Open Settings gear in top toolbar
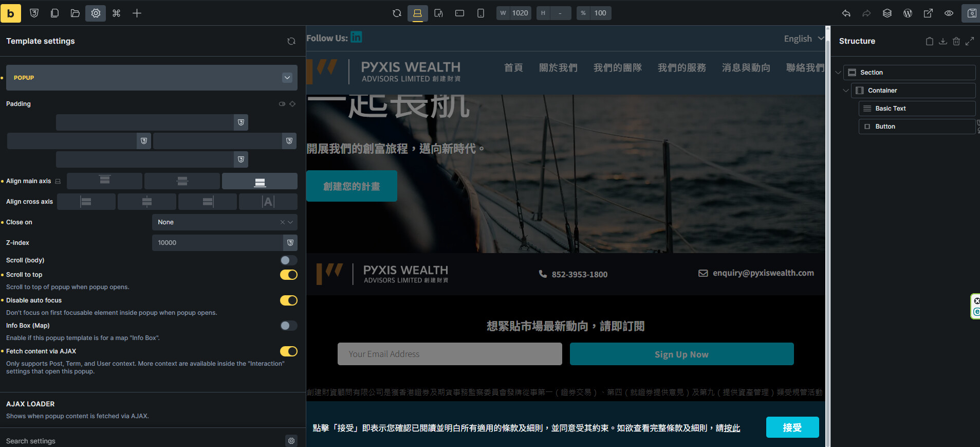 96,13
